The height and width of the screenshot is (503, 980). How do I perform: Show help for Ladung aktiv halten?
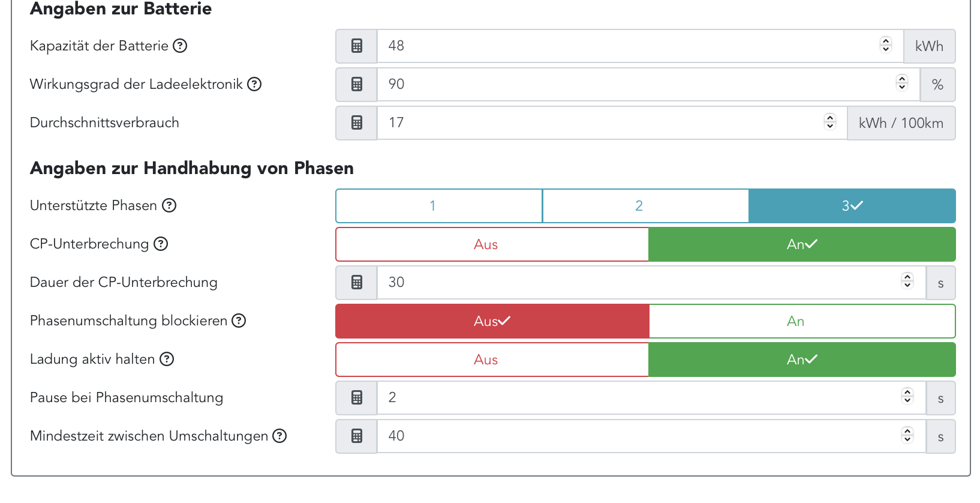[x=167, y=359]
